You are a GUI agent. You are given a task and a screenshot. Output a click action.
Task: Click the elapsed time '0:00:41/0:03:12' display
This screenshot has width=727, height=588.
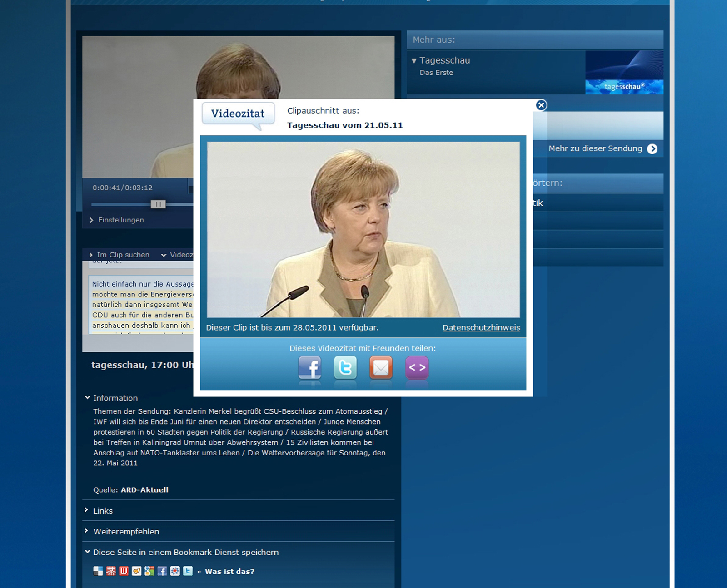[x=123, y=188]
